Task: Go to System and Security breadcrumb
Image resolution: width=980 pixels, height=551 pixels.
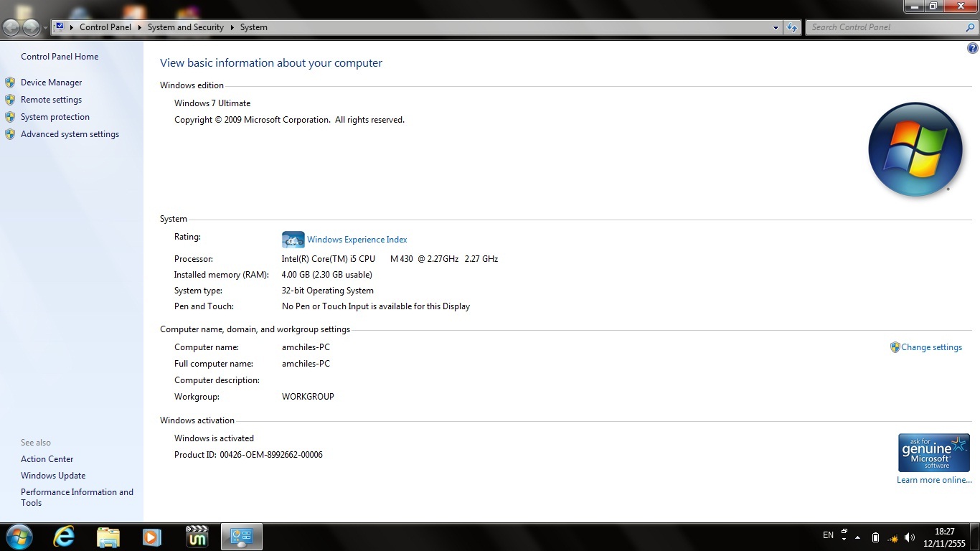Action: pos(186,27)
